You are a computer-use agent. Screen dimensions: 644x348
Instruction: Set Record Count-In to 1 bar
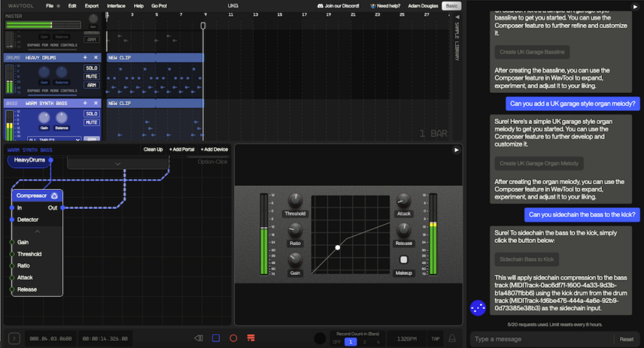[351, 342]
